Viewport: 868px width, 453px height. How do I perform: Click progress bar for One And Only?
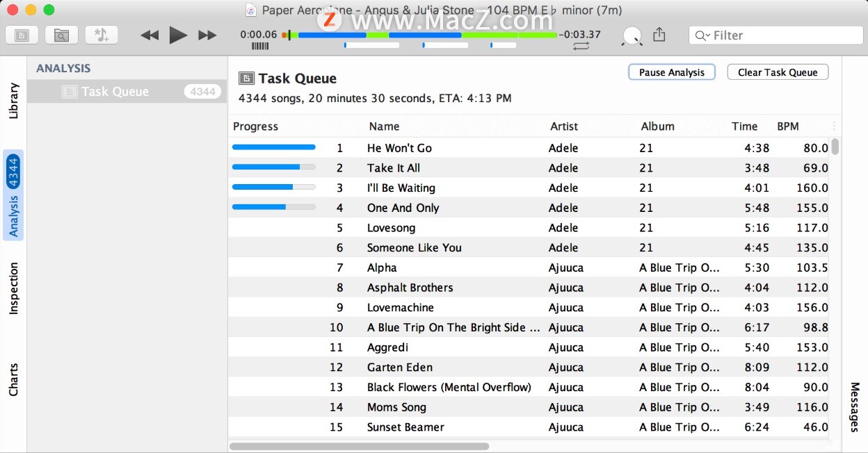(x=273, y=207)
